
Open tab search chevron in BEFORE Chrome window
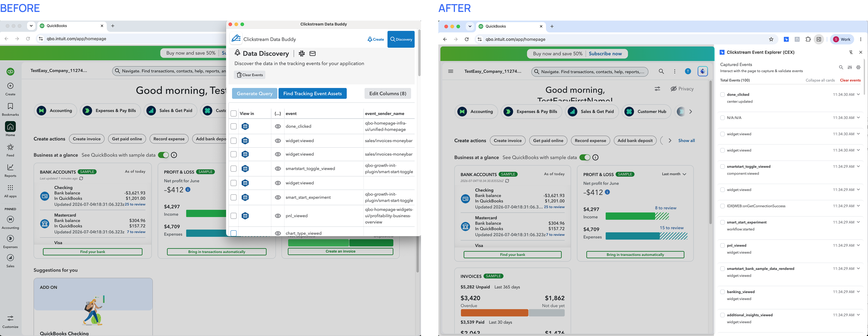pyautogui.click(x=31, y=25)
